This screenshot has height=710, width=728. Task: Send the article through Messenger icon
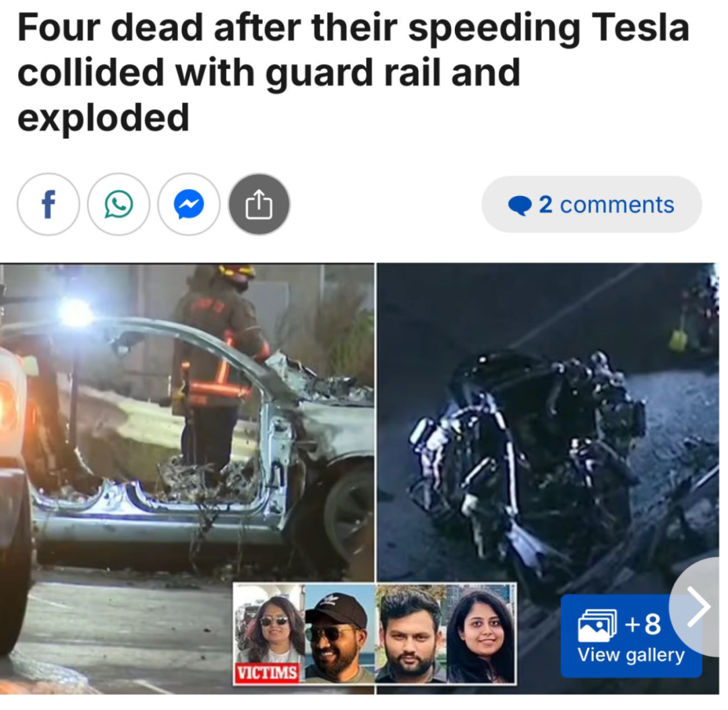189,204
